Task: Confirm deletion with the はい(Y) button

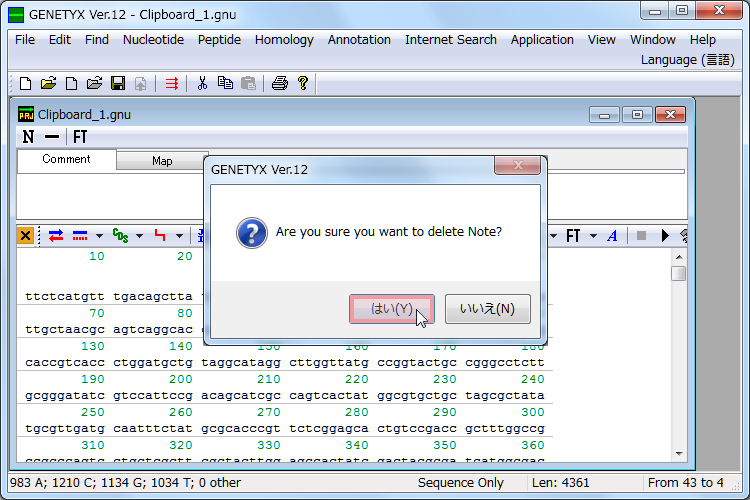Action: pos(392,309)
